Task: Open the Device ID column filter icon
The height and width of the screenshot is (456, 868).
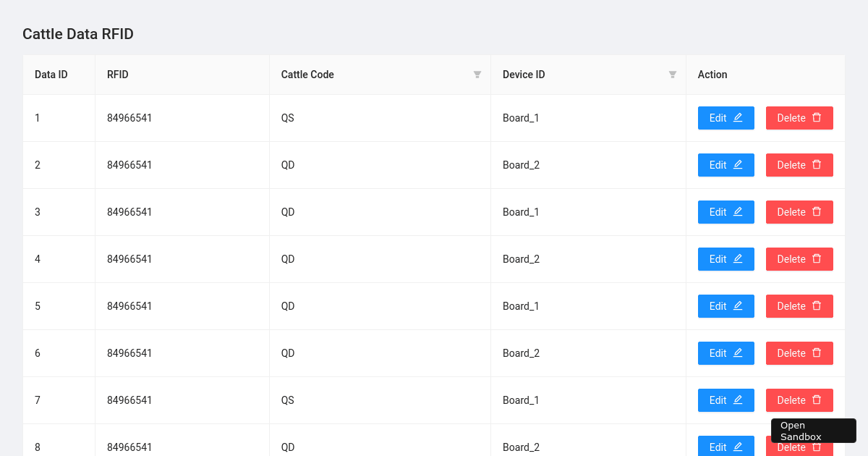Action: pos(673,75)
